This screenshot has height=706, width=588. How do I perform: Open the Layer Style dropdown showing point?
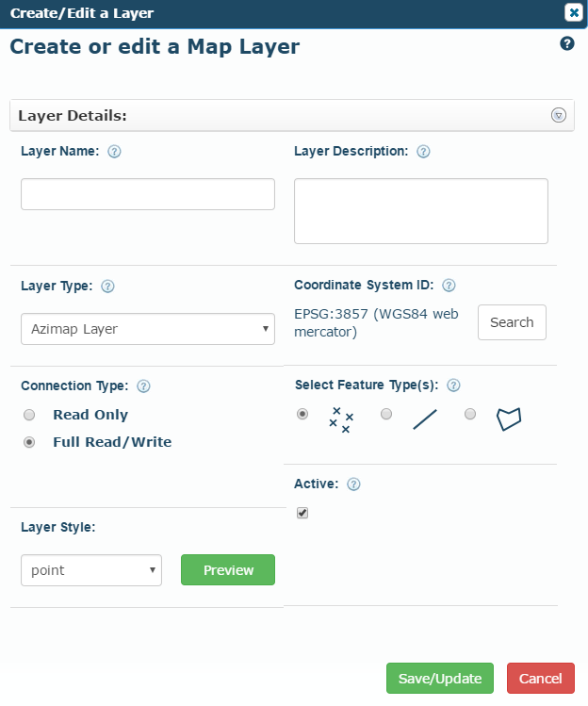tap(91, 570)
